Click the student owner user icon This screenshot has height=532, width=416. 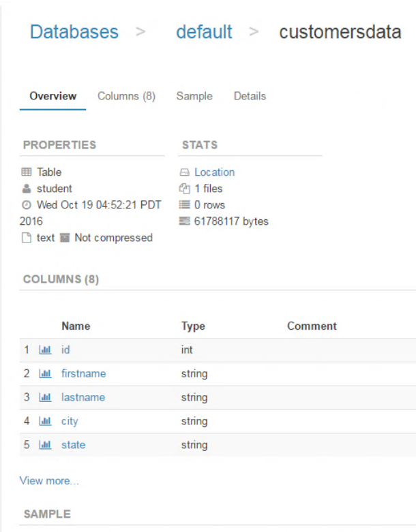27,189
